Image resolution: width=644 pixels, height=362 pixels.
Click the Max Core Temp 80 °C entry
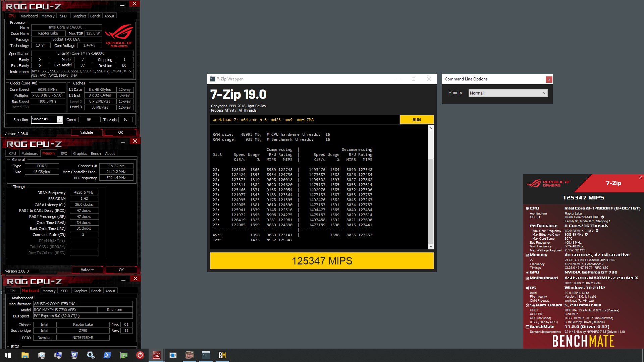pos(551,239)
